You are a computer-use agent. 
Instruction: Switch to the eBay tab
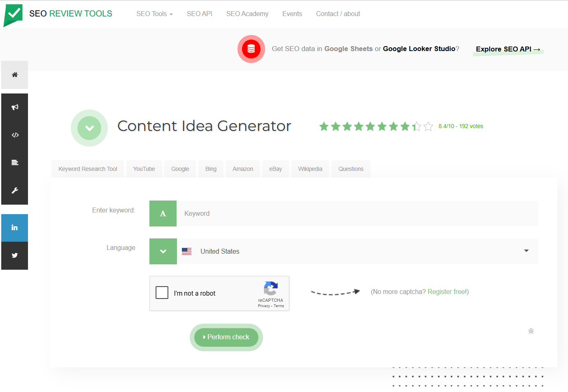coord(276,169)
